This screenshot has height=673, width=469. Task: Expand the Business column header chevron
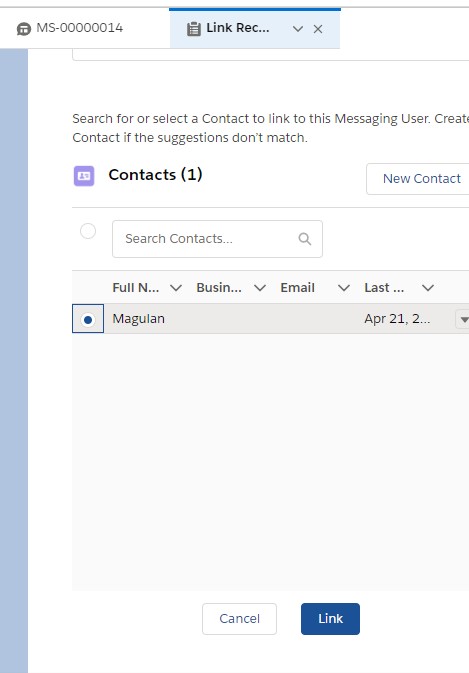point(260,288)
